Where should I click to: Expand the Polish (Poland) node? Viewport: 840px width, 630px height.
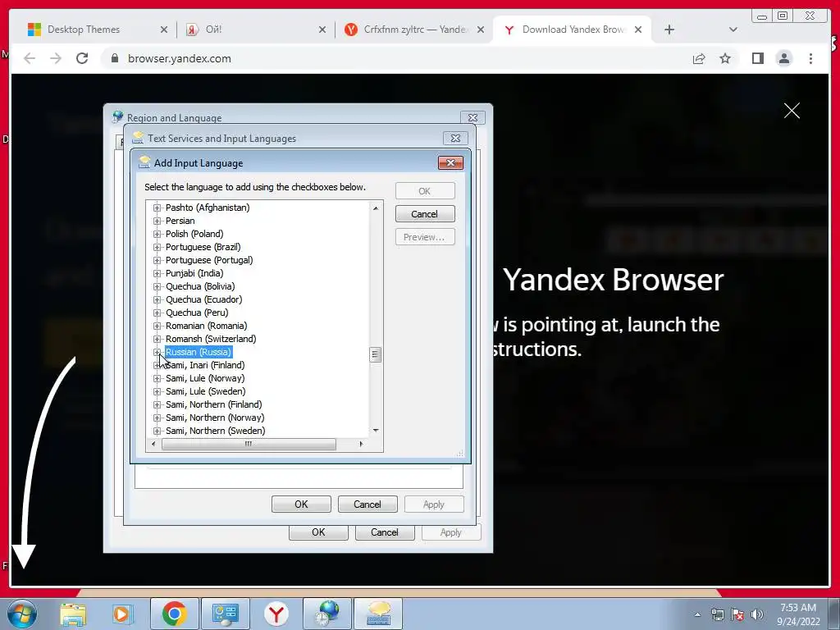pos(157,234)
